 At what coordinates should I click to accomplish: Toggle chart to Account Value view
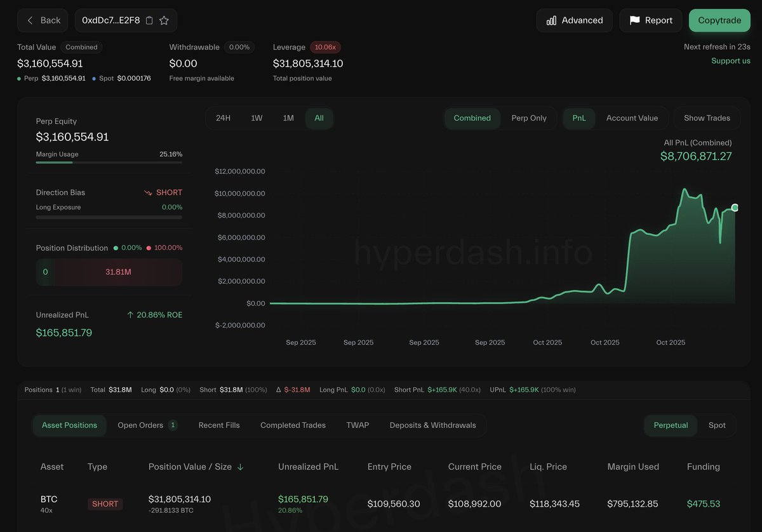tap(632, 118)
